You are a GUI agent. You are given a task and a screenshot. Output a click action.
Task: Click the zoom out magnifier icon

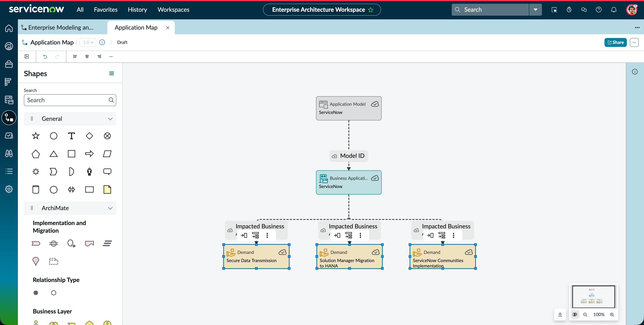tap(585, 315)
